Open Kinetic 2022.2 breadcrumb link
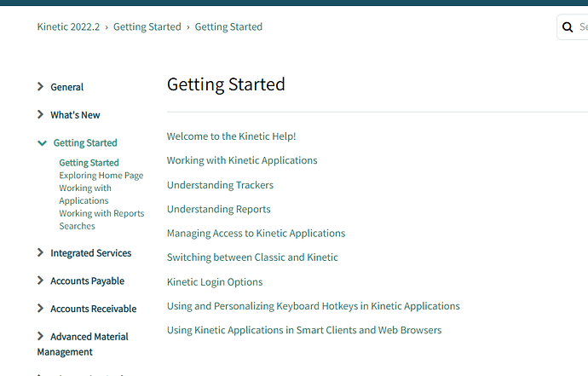Viewport: 588px width, 376px height. point(68,27)
